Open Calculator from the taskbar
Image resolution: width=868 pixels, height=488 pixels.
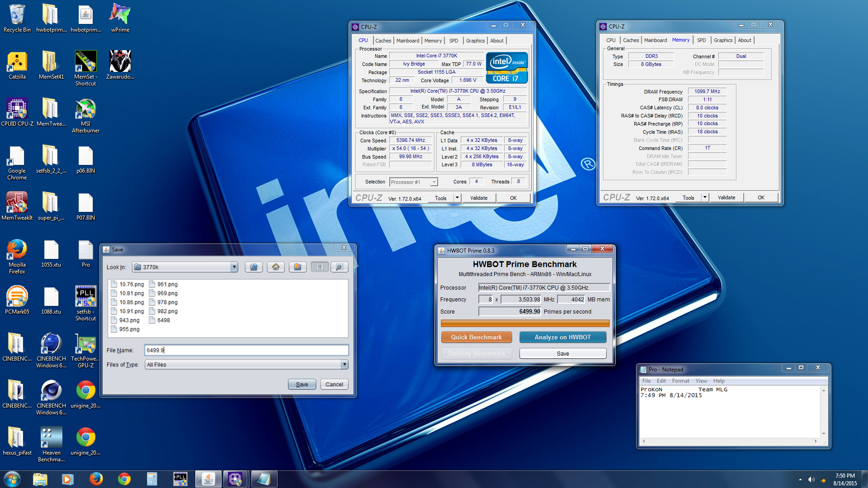[x=152, y=479]
